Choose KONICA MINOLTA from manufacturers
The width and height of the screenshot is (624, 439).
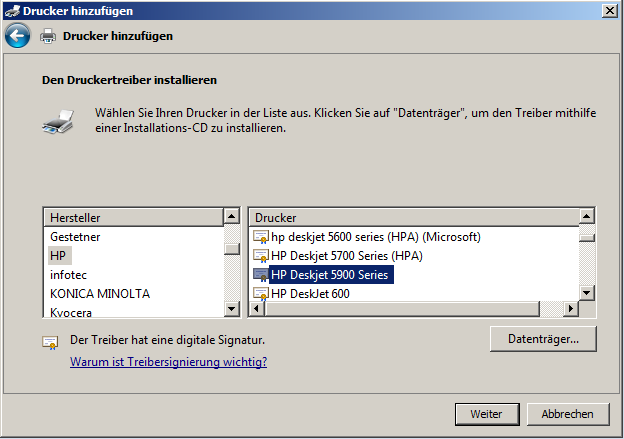tap(99, 293)
